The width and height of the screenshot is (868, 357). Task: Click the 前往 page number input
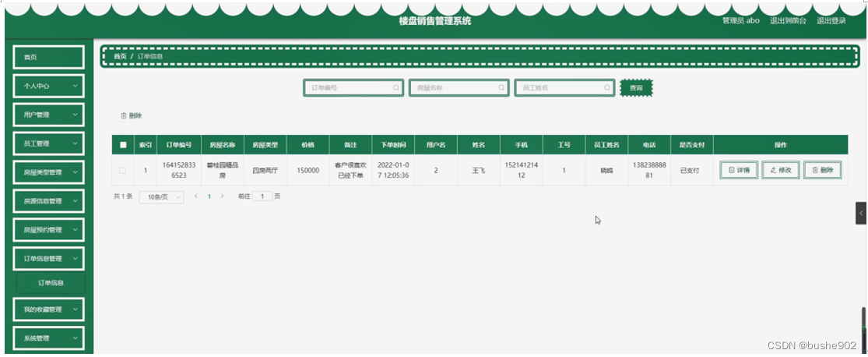(x=262, y=196)
